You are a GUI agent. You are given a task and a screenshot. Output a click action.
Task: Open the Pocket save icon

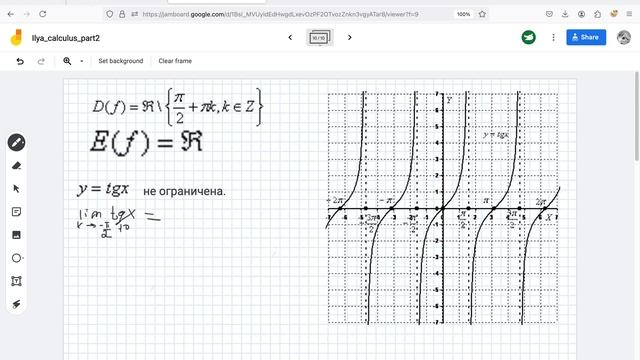click(x=549, y=14)
